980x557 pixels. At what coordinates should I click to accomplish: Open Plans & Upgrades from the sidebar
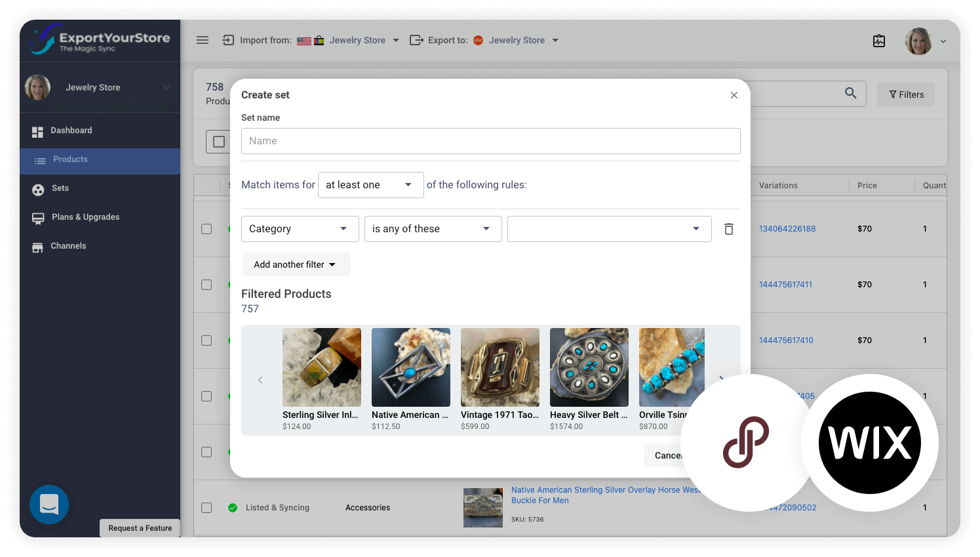[x=37, y=217]
